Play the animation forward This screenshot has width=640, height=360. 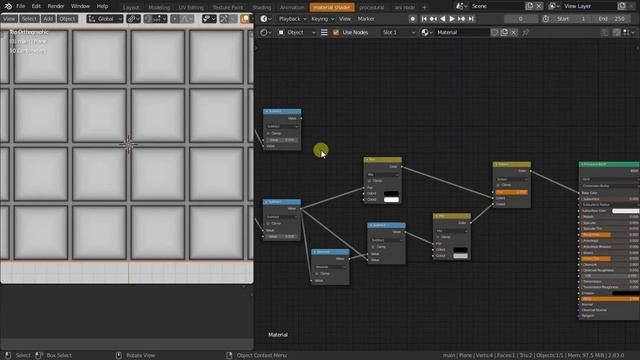click(452, 19)
